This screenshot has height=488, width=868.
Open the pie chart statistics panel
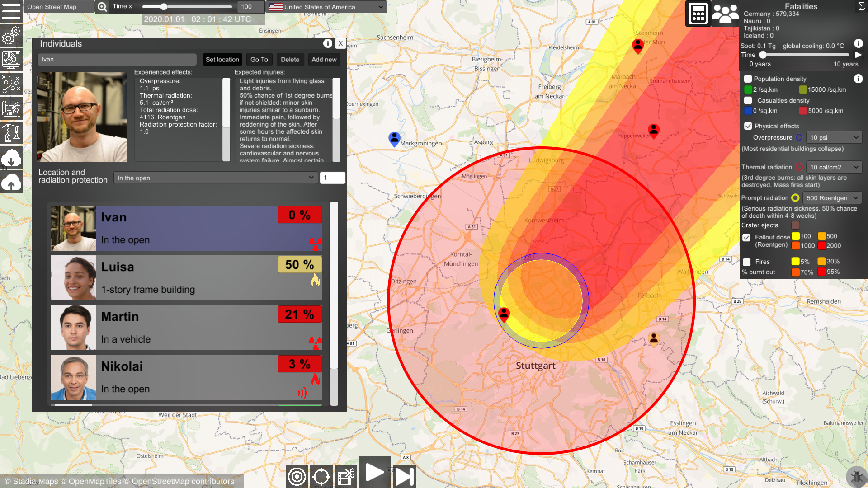point(11,59)
